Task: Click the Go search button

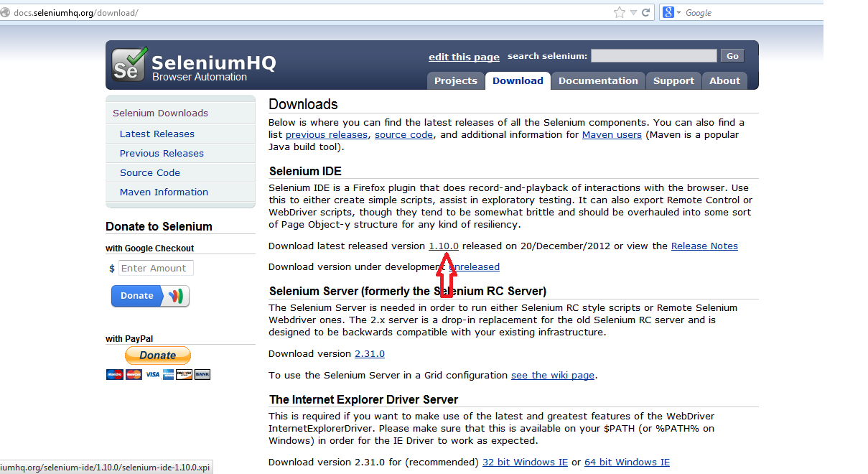Action: tap(732, 56)
